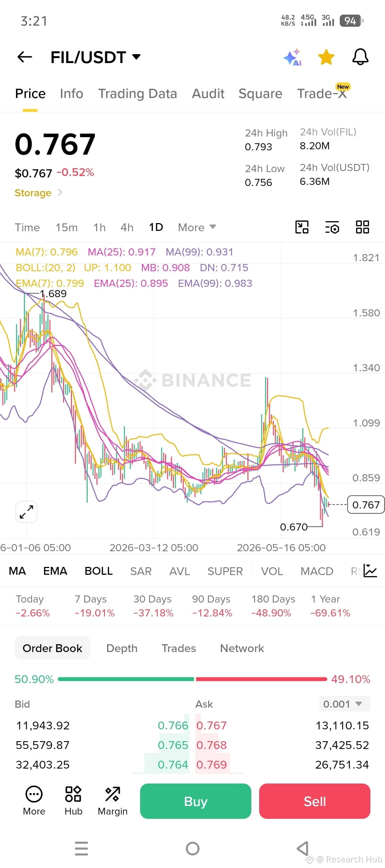Open the More options icon
385x868 pixels.
tap(34, 801)
